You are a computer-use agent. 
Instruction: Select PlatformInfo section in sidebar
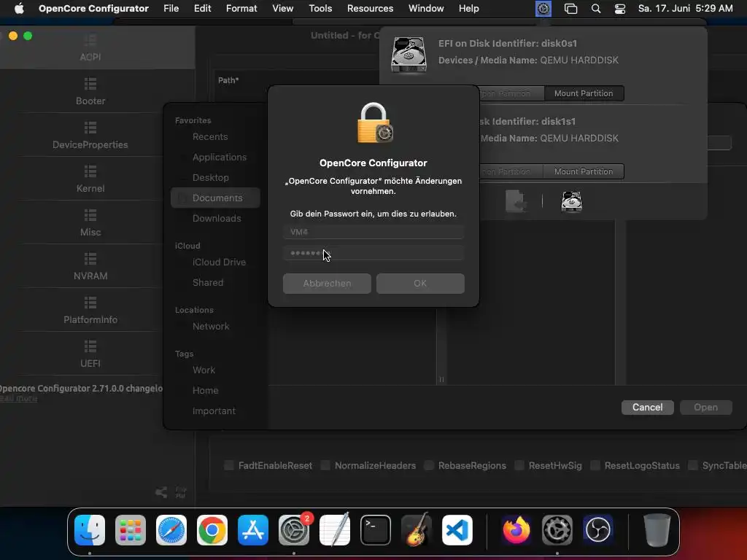coord(90,311)
